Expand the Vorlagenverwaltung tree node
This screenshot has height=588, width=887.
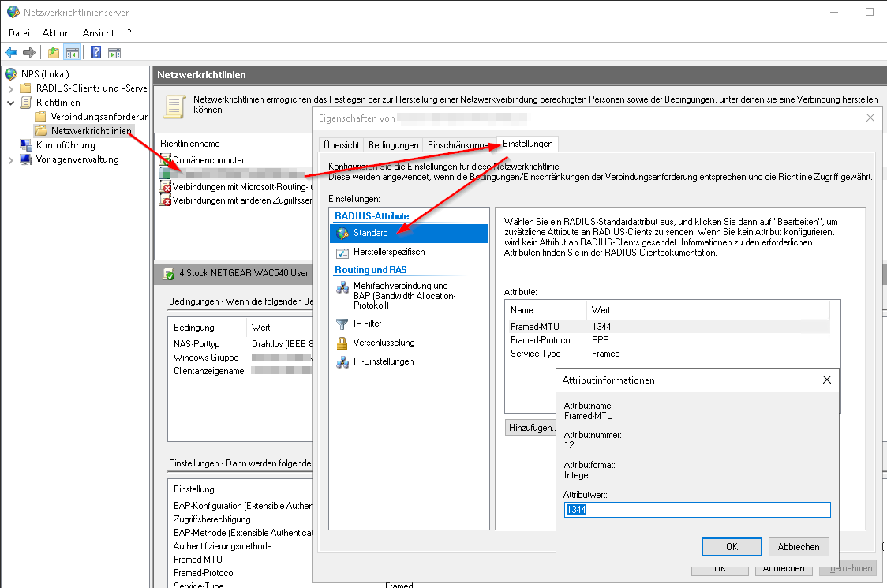point(10,159)
